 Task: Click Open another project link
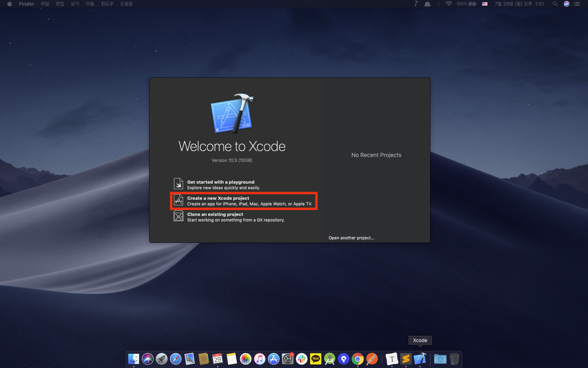351,238
